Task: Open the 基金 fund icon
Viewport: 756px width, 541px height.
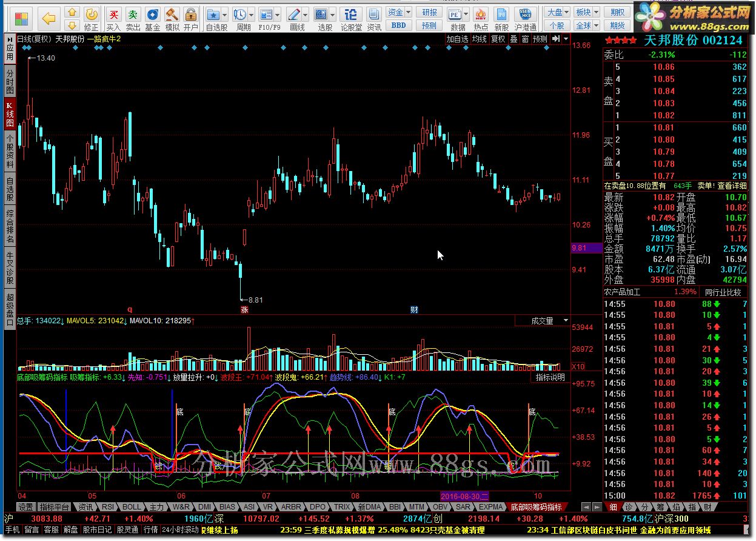Action: pyautogui.click(x=153, y=18)
